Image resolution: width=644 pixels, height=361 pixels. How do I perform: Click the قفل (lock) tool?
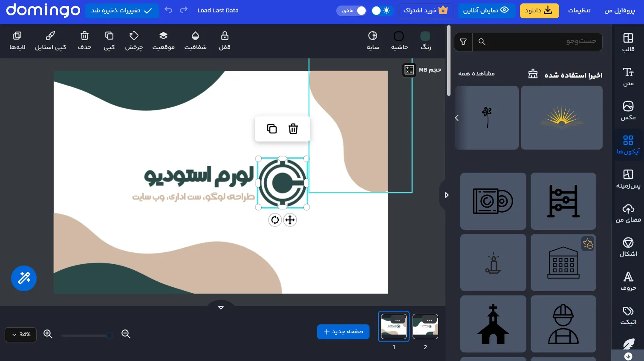[225, 41]
